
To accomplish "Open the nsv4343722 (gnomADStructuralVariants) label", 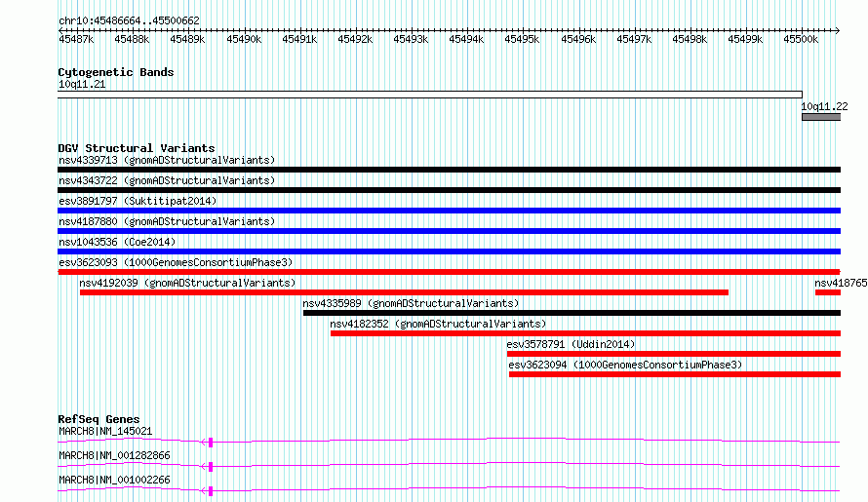I will pos(167,180).
